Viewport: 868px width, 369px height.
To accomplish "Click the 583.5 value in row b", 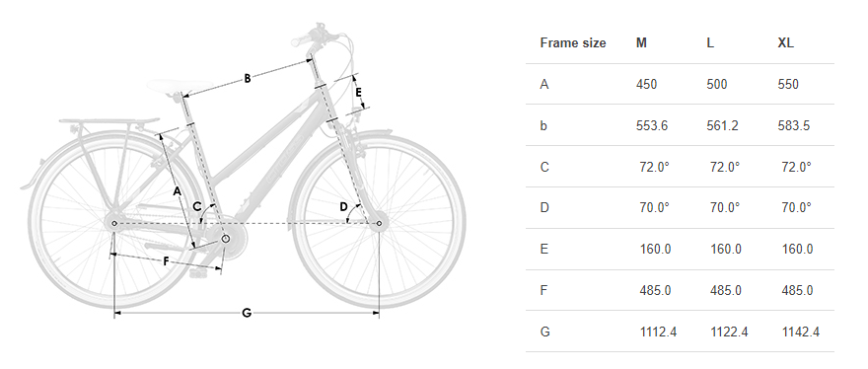I will click(x=794, y=125).
